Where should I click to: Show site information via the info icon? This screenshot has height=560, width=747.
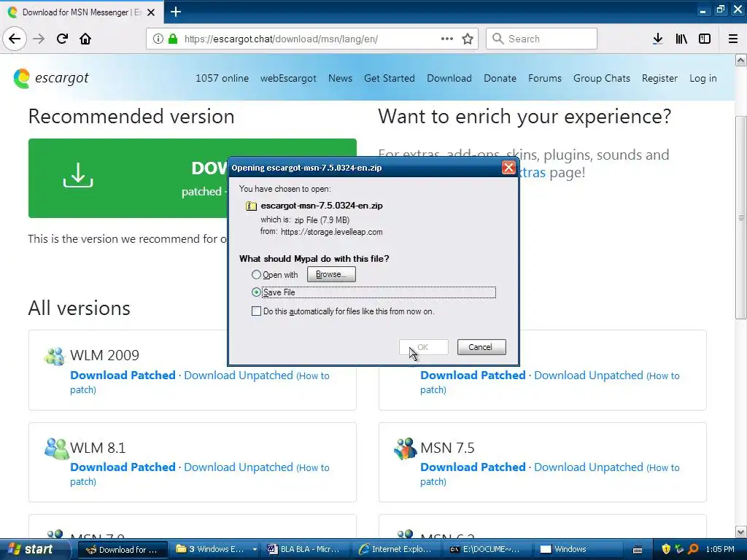tap(158, 39)
